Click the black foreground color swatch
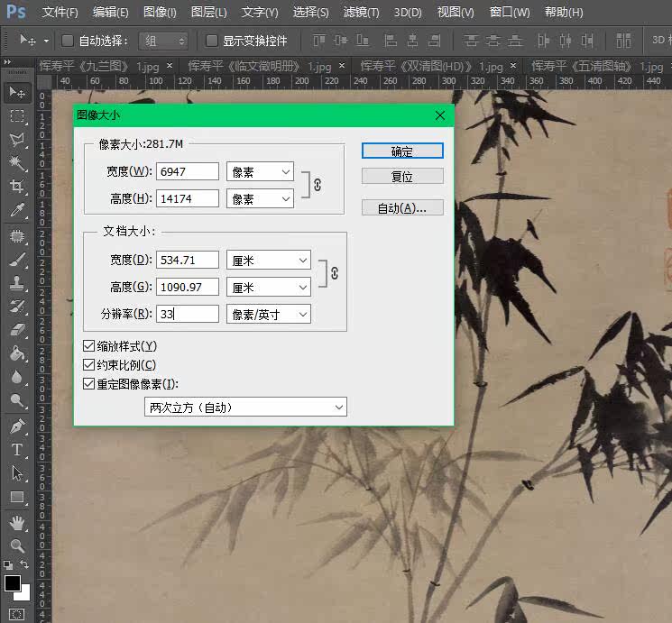This screenshot has height=623, width=672. tap(12, 583)
